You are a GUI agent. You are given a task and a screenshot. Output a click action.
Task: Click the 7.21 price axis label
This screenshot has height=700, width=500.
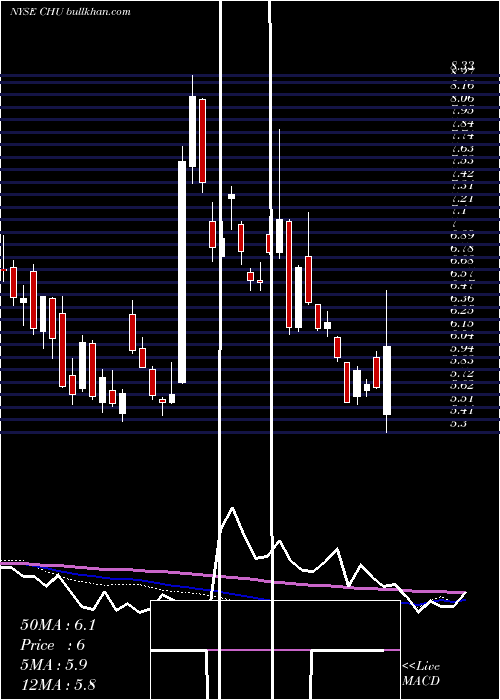(462, 199)
